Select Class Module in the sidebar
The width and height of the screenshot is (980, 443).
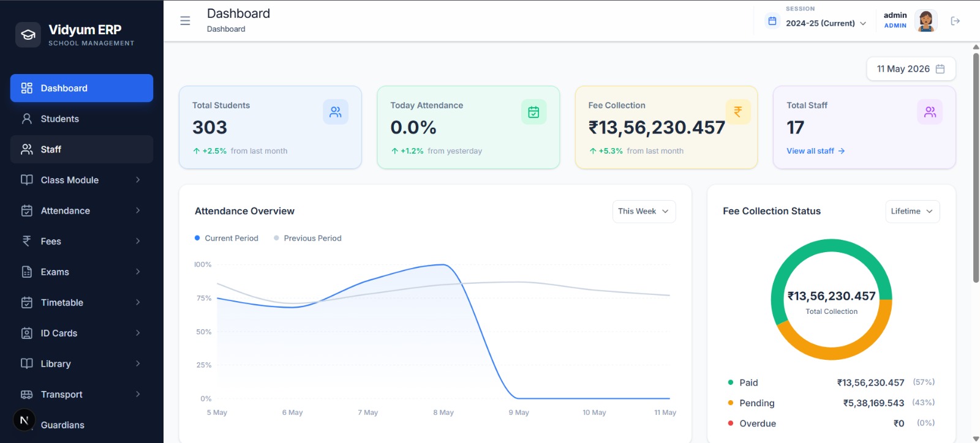click(81, 180)
